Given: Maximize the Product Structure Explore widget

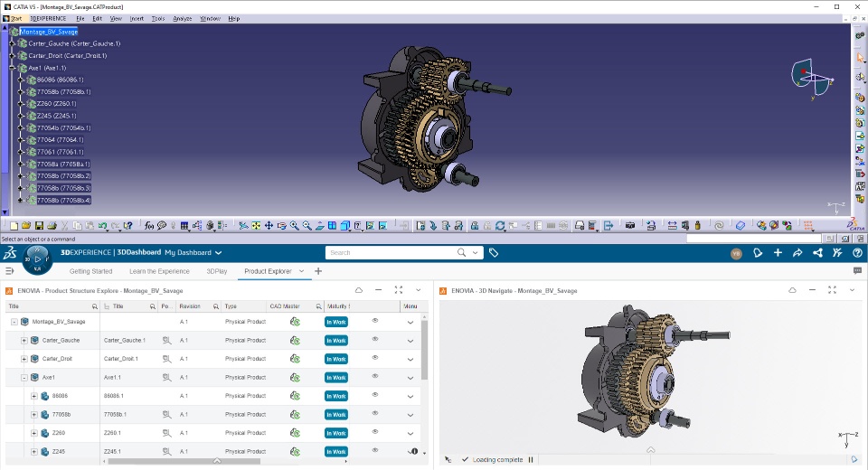Looking at the screenshot, I should (399, 290).
